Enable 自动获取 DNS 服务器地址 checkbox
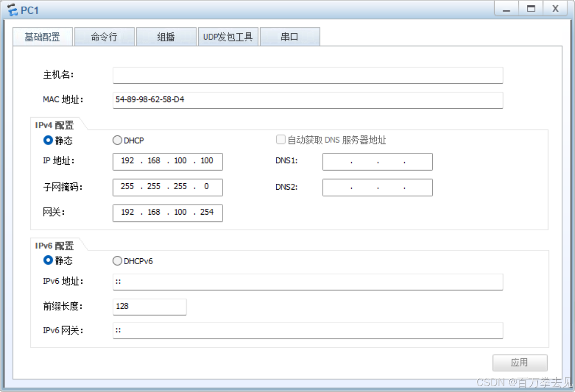Screen dimensions: 575x392 click(281, 140)
